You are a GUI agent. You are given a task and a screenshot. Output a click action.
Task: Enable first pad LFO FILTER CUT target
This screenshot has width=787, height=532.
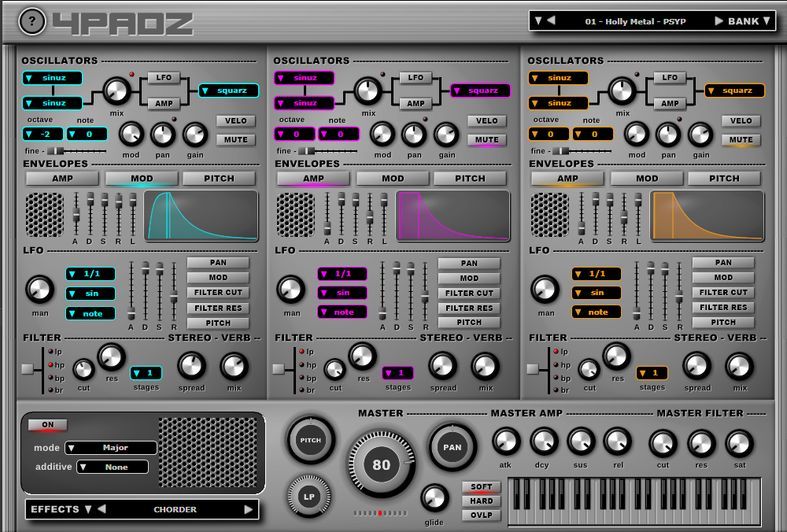point(218,292)
